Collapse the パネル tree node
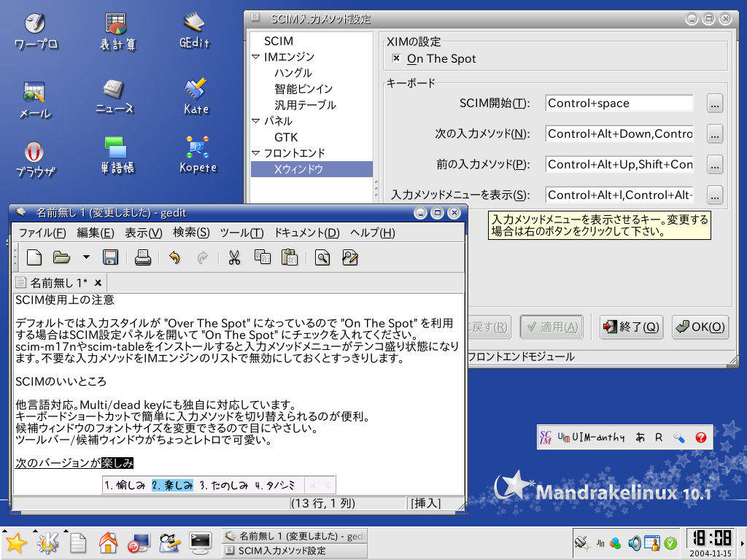 [256, 121]
